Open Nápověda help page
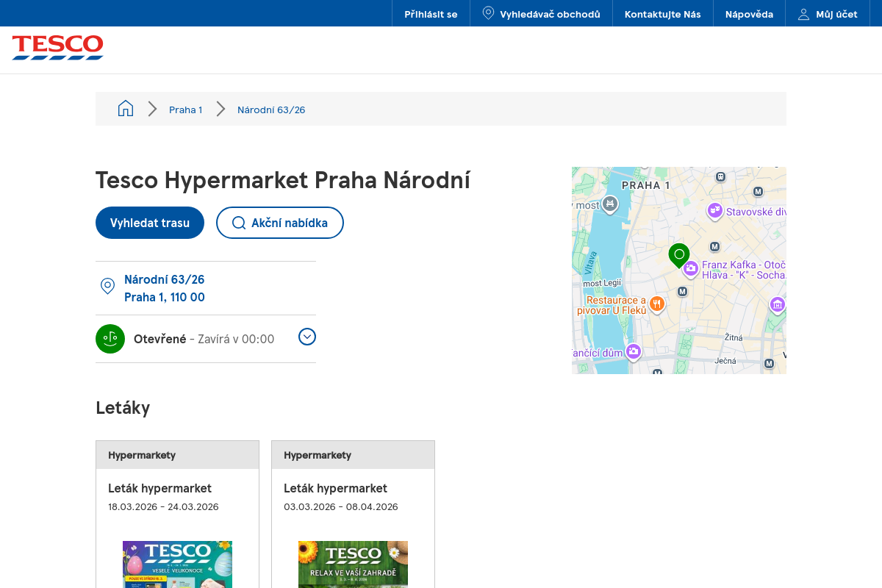Image resolution: width=882 pixels, height=588 pixels. click(x=749, y=14)
